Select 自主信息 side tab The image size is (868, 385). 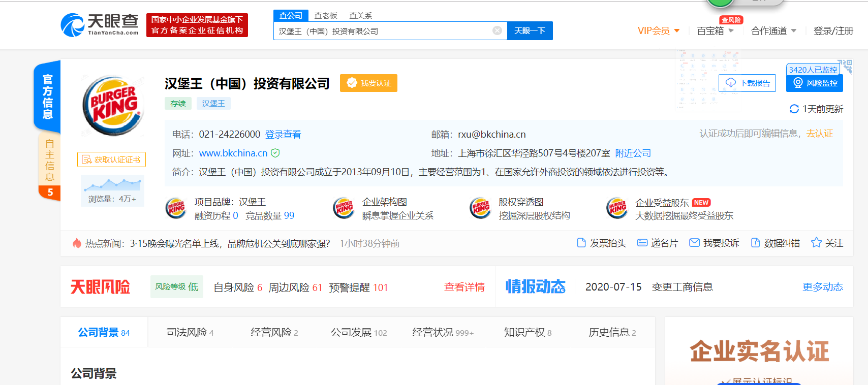(x=49, y=160)
